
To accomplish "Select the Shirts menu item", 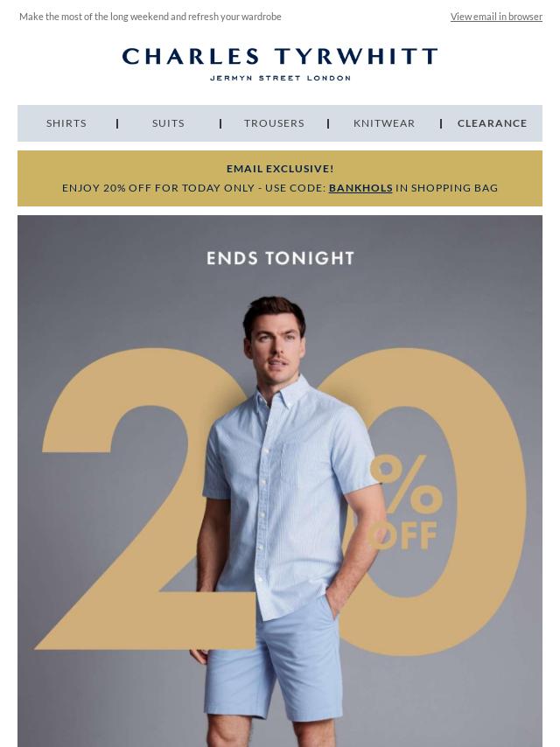I will [66, 123].
